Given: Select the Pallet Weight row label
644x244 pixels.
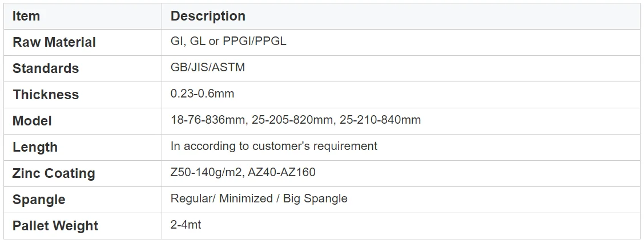Looking at the screenshot, I should (x=55, y=226).
